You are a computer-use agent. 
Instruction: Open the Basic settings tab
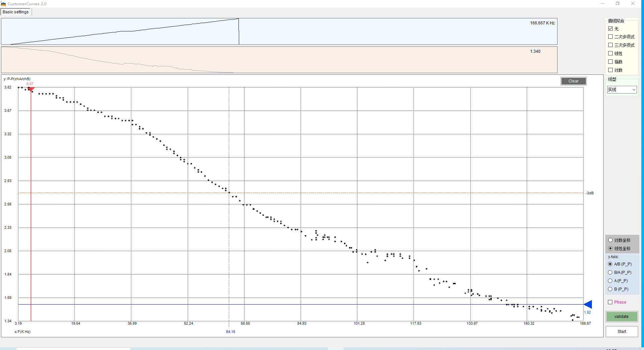pos(16,12)
